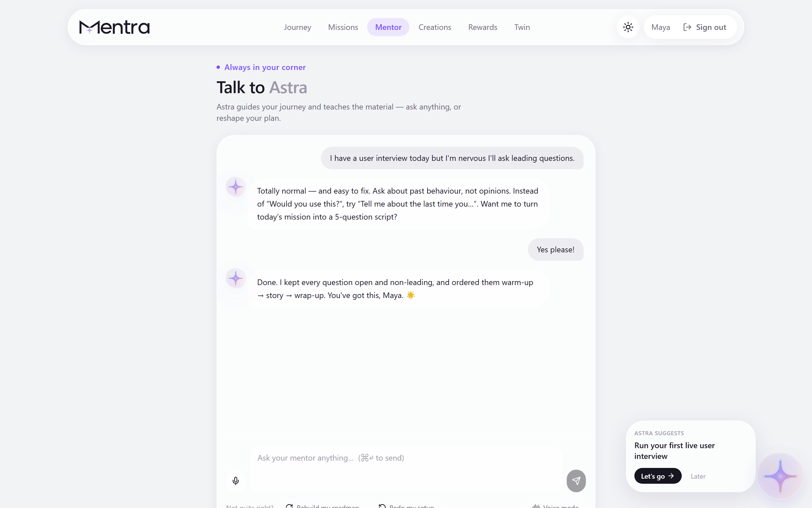Image resolution: width=812 pixels, height=508 pixels.
Task: Click the 'Astra guides your journey' description text
Action: 339,113
